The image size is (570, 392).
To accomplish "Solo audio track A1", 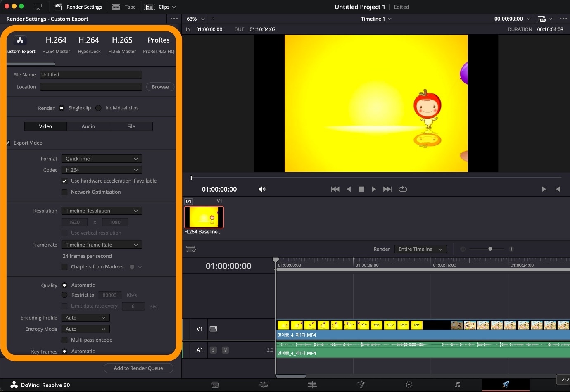I will tap(213, 350).
